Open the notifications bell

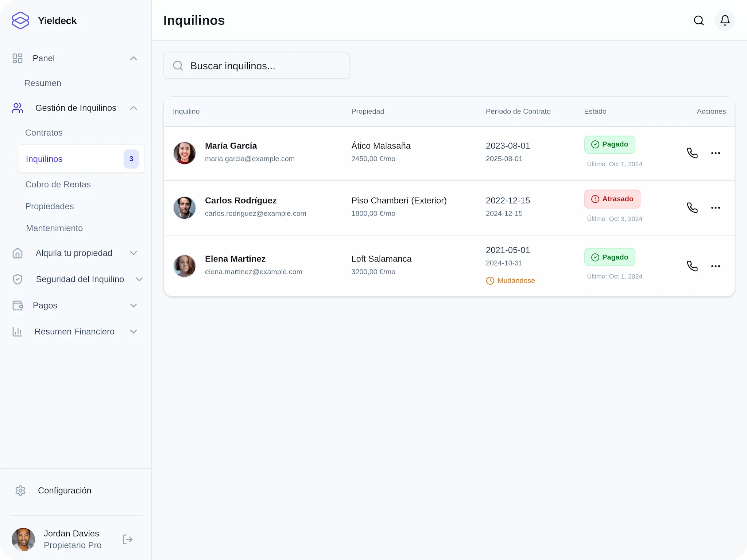[x=724, y=20]
